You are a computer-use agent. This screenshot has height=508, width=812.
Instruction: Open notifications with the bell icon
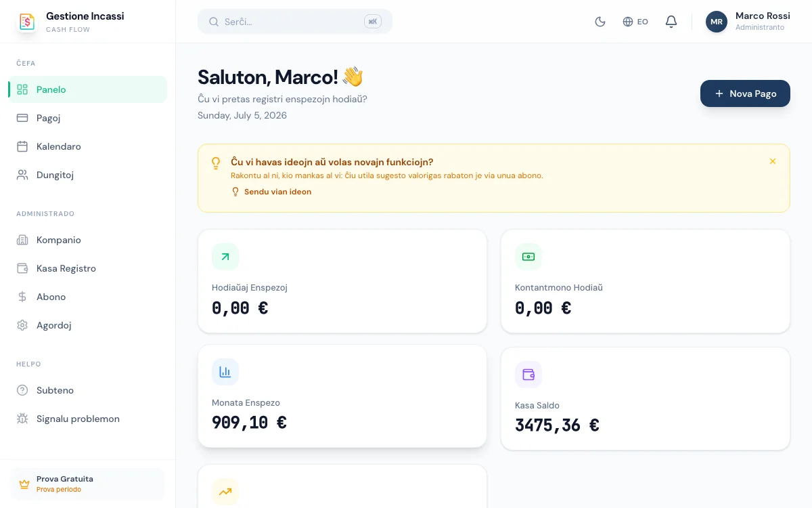coord(671,22)
